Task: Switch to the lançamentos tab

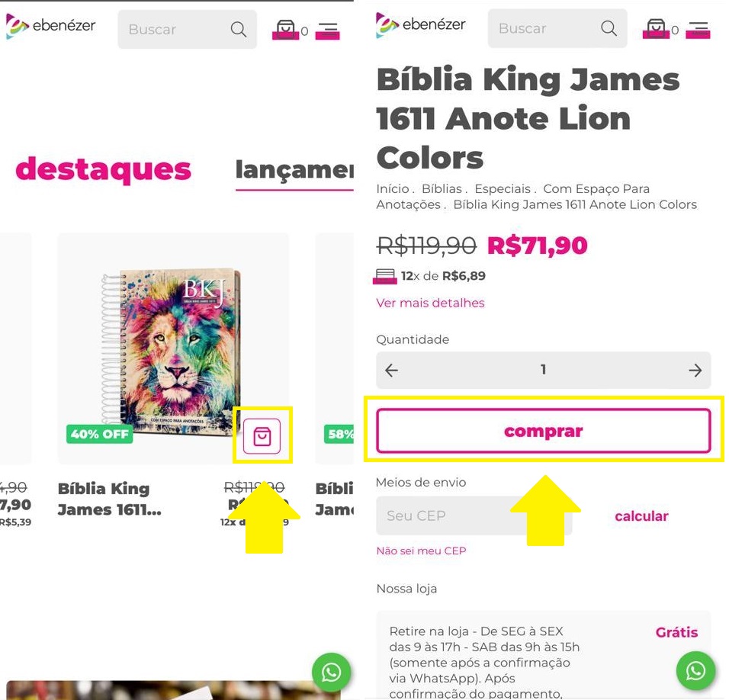Action: [294, 169]
